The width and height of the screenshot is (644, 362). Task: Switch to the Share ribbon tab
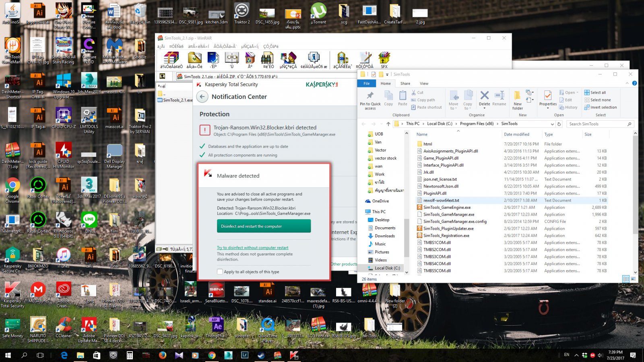[x=405, y=84]
